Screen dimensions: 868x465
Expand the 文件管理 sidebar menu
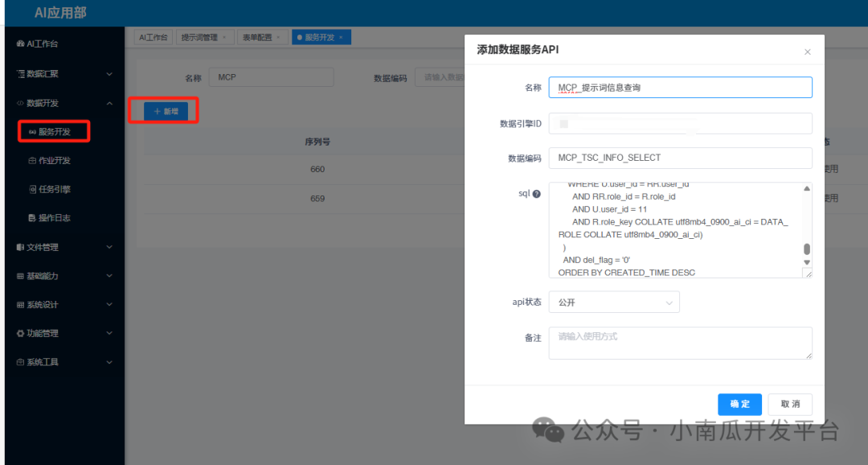[109, 247]
